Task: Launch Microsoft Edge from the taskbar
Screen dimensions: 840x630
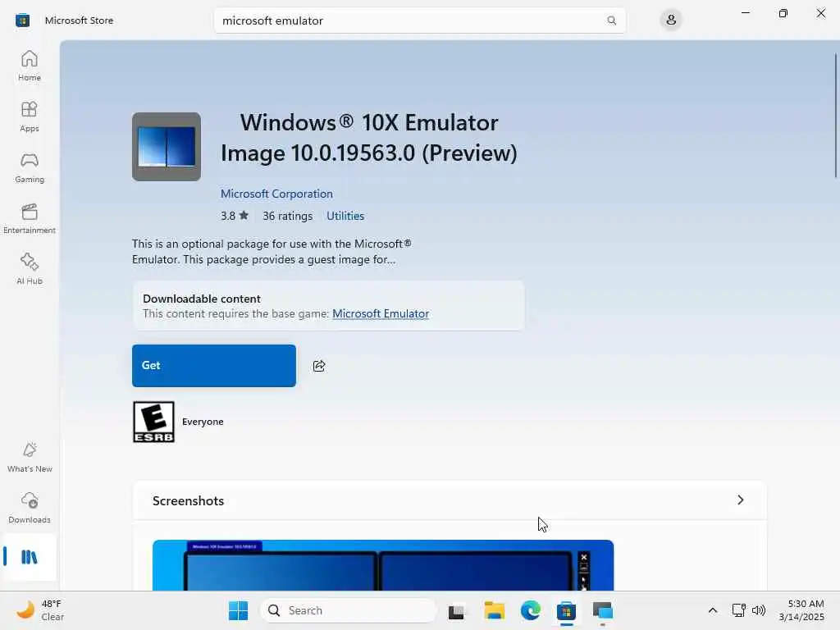Action: 531,610
